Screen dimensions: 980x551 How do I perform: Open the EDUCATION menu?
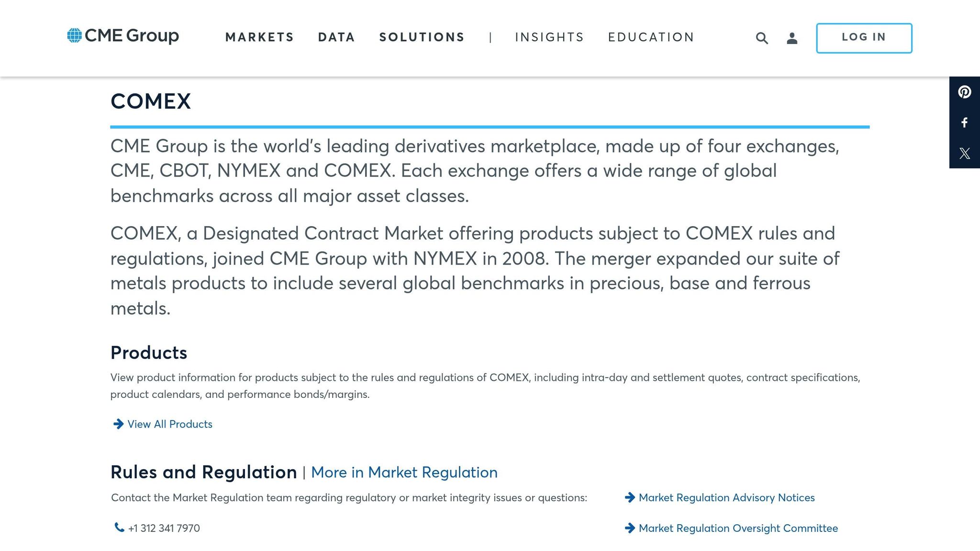[651, 37]
